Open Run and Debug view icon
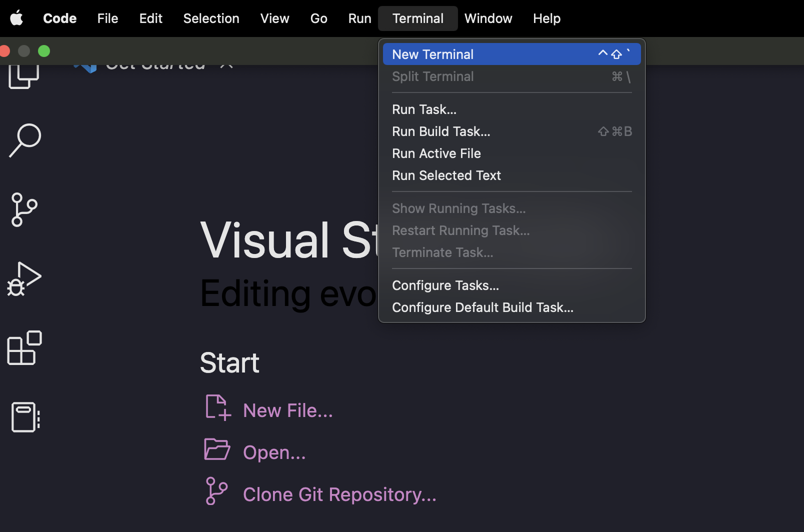This screenshot has height=532, width=804. tap(24, 279)
